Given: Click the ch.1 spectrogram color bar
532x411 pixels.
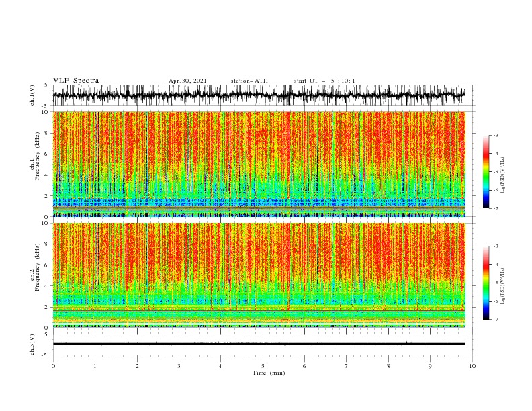Looking at the screenshot, I should coord(486,172).
